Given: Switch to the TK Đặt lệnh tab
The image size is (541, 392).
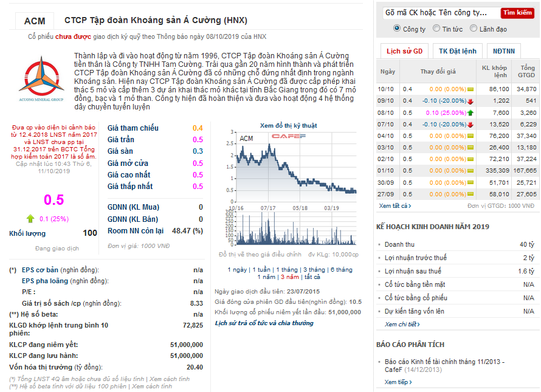Looking at the screenshot, I should point(458,51).
